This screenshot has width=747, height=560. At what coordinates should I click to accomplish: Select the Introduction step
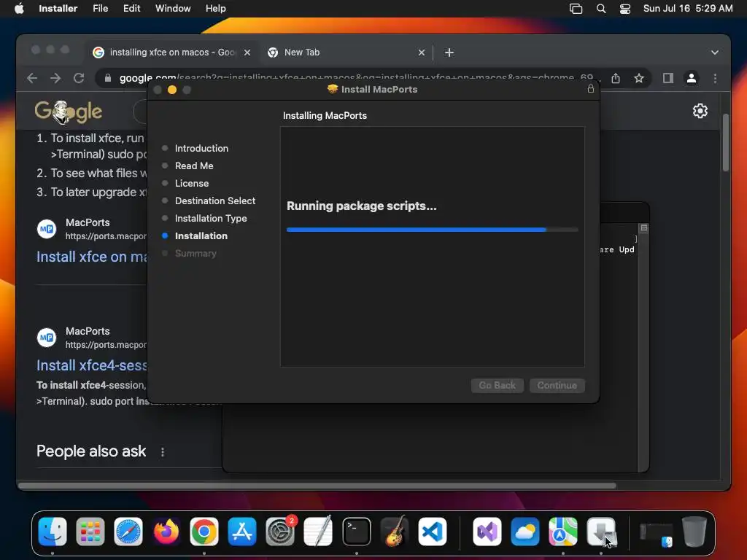(x=201, y=148)
